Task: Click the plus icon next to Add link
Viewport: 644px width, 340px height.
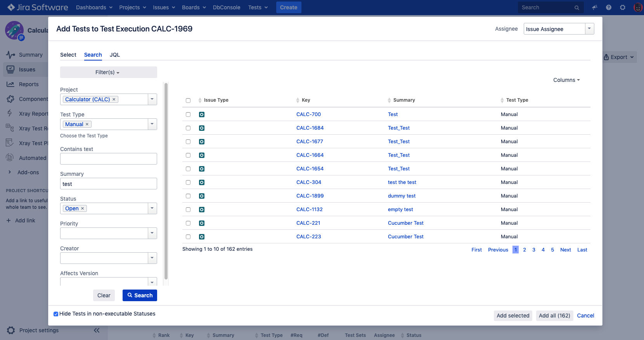Action: click(9, 220)
